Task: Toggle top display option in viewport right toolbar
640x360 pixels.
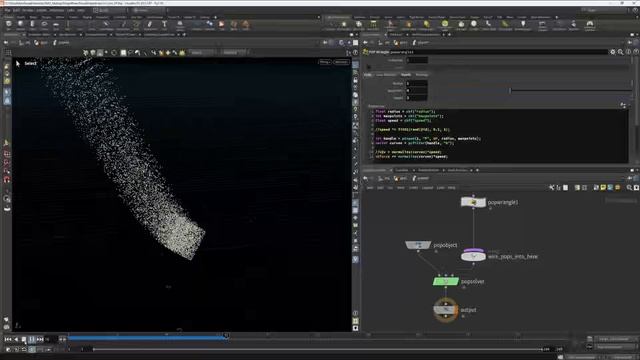Action: pyautogui.click(x=356, y=65)
